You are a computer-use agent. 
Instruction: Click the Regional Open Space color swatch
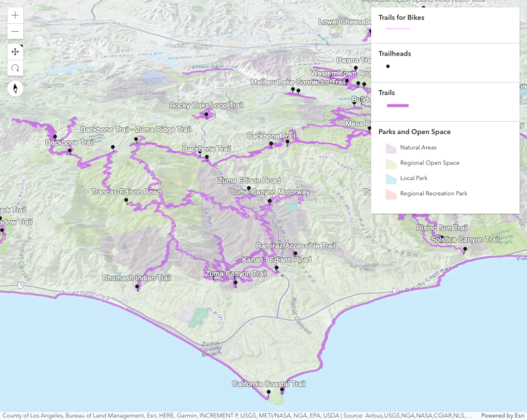point(390,163)
